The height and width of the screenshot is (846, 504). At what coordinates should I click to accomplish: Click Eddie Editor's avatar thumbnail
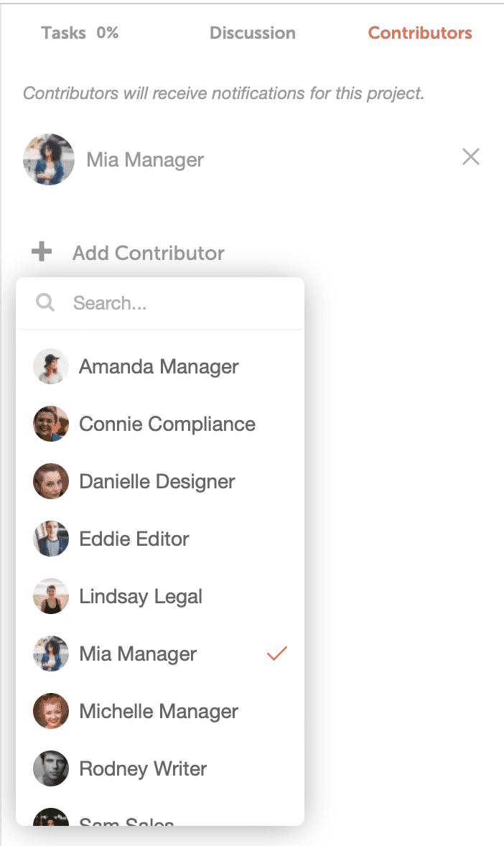(50, 539)
